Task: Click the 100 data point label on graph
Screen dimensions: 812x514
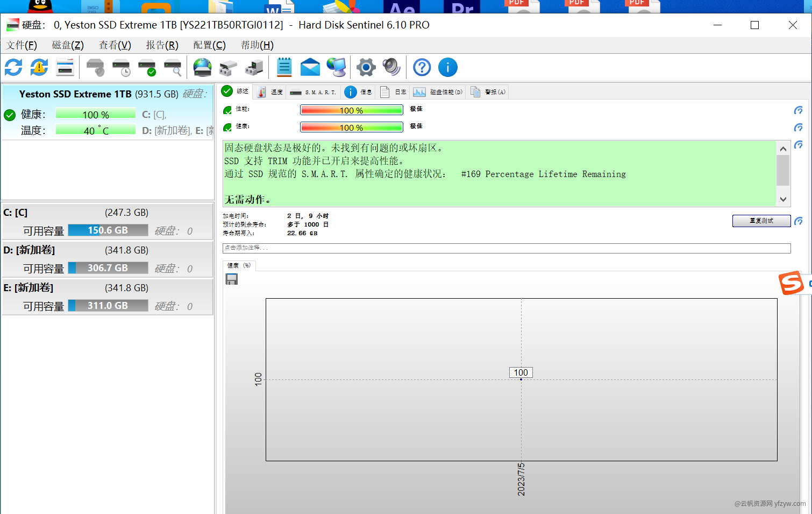Action: (521, 372)
